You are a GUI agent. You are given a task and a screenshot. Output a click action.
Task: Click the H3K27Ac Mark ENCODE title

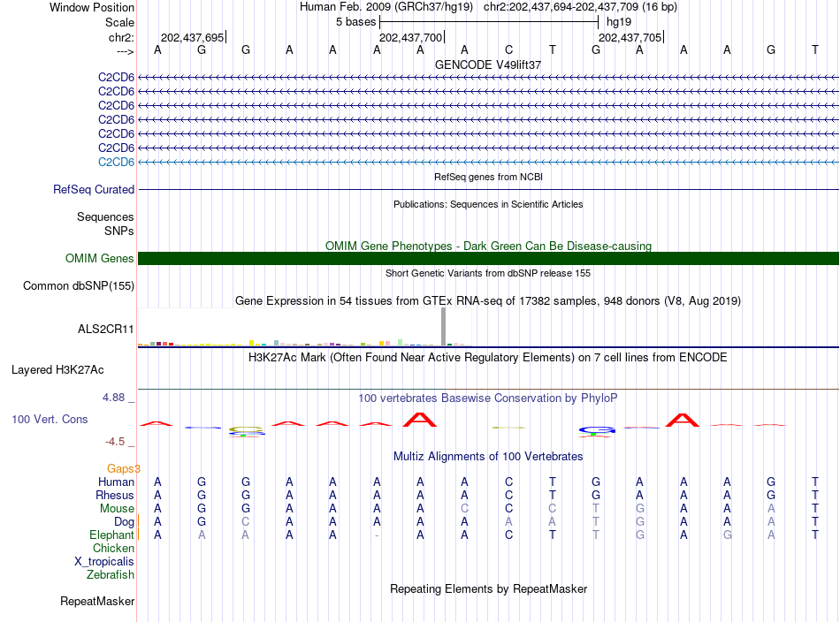(488, 357)
